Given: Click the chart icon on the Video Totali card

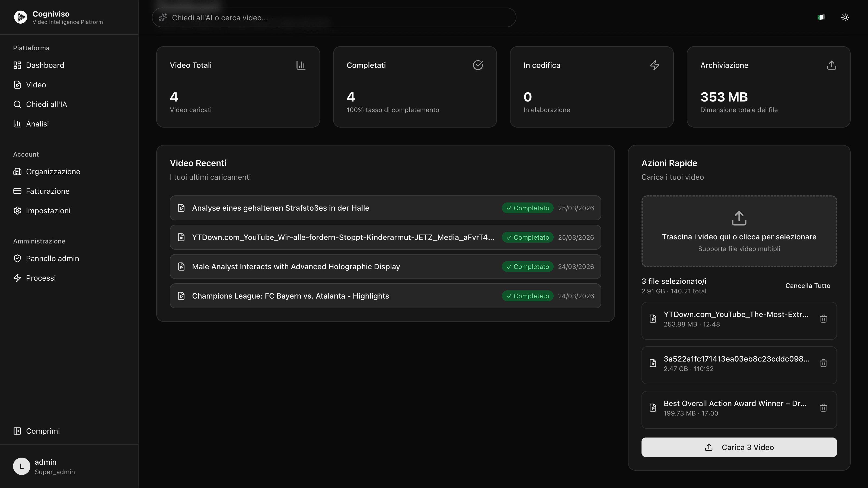Looking at the screenshot, I should tap(301, 65).
